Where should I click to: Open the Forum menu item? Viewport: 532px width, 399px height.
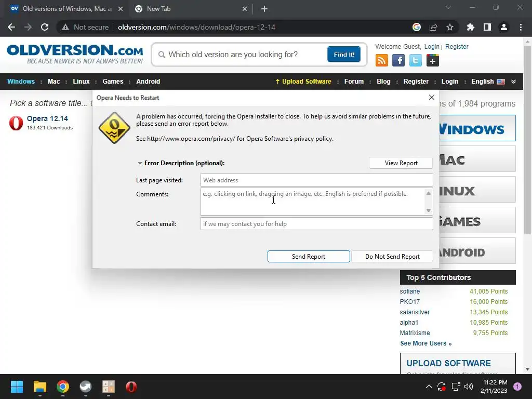click(354, 82)
